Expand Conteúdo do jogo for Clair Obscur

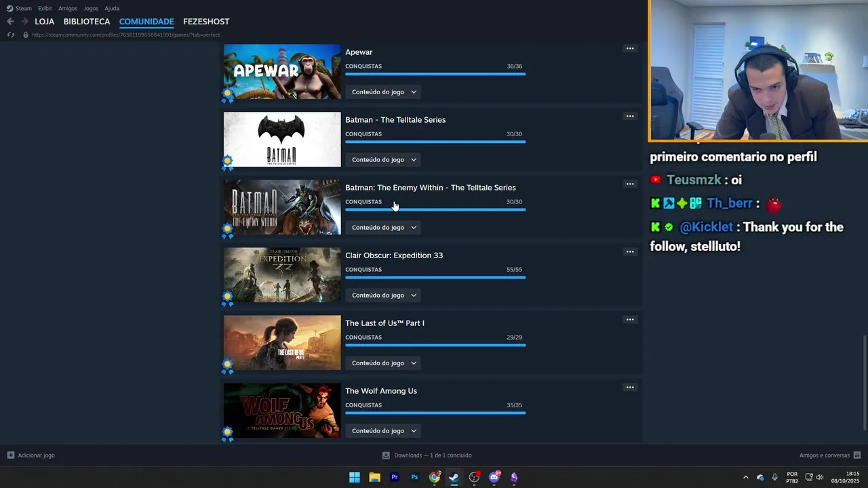383,296
